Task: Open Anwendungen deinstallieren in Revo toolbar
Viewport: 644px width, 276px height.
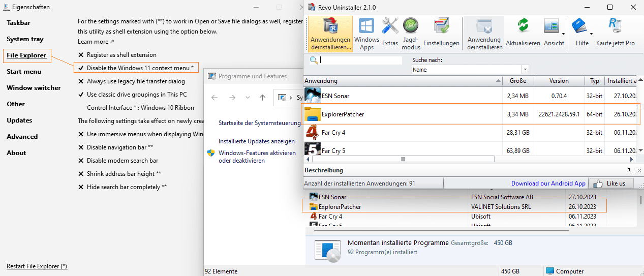Action: [x=330, y=34]
